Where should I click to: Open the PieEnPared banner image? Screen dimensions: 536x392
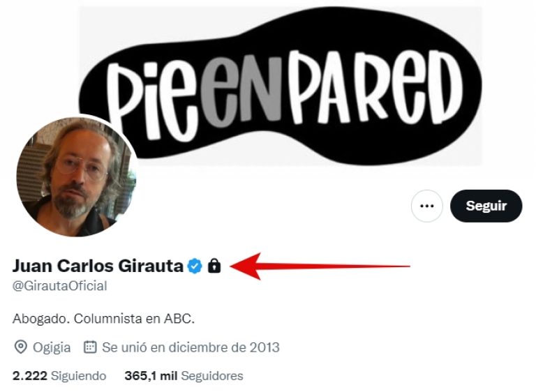click(281, 85)
